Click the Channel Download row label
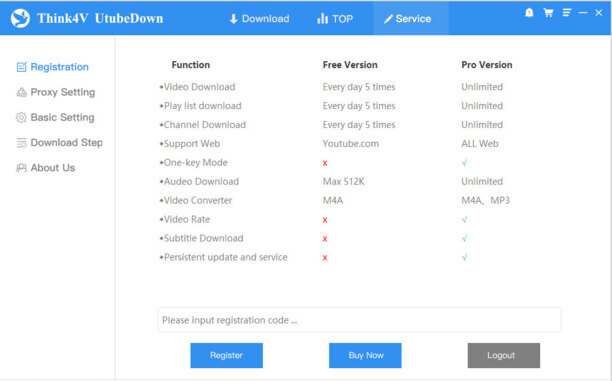 coord(203,125)
